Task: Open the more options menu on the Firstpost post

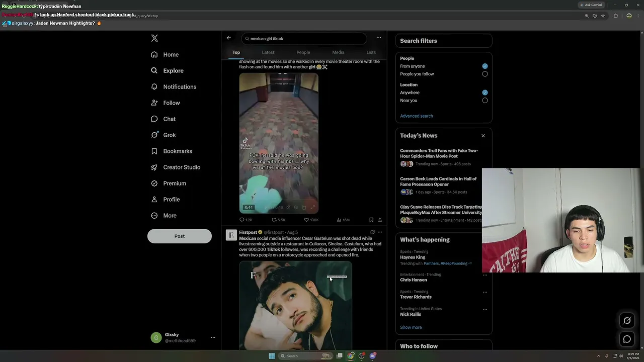Action: pyautogui.click(x=380, y=232)
